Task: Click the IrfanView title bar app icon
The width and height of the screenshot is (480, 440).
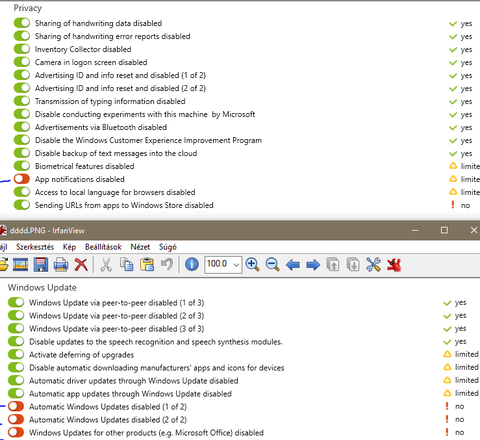Action: coord(3,230)
